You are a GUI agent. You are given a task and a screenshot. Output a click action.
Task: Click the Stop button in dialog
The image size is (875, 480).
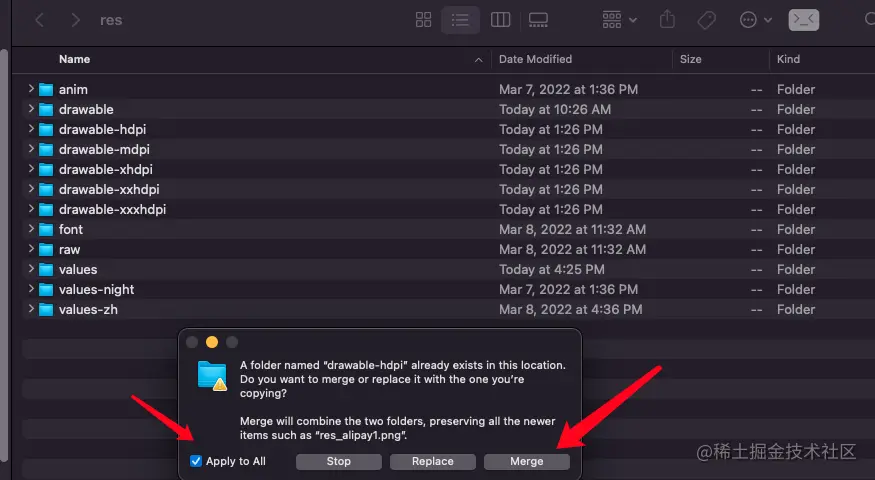point(339,462)
